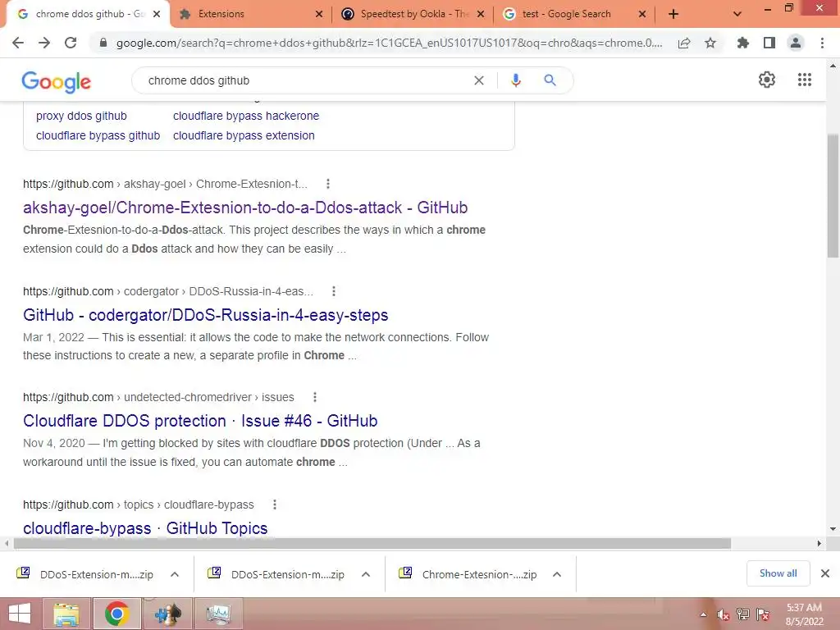840x630 pixels.
Task: Click the share page icon in address bar
Action: [684, 43]
